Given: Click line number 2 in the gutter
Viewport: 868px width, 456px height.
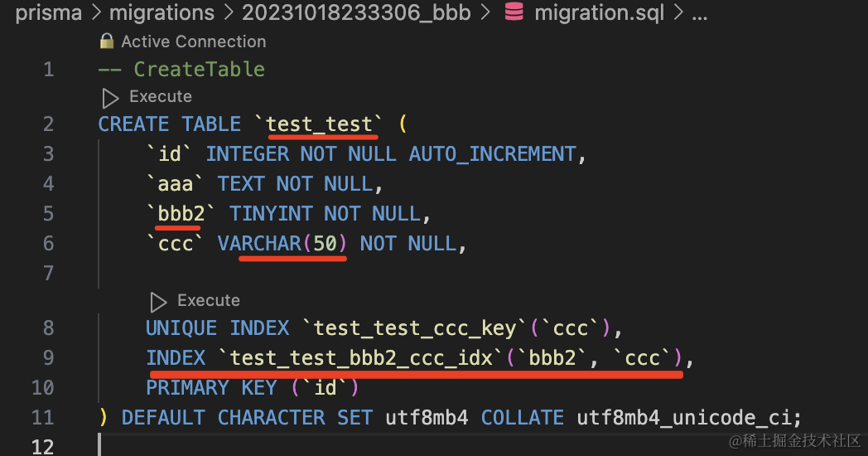Looking at the screenshot, I should tap(49, 124).
